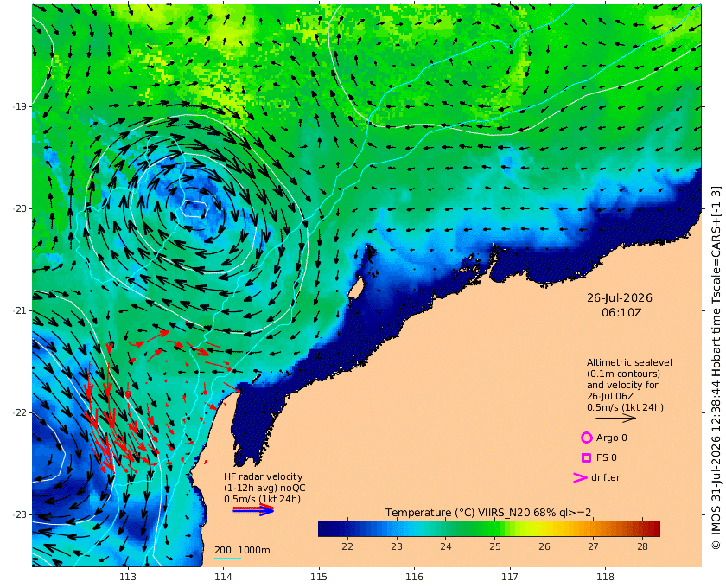Click the colorbar tick label 27

(x=593, y=546)
